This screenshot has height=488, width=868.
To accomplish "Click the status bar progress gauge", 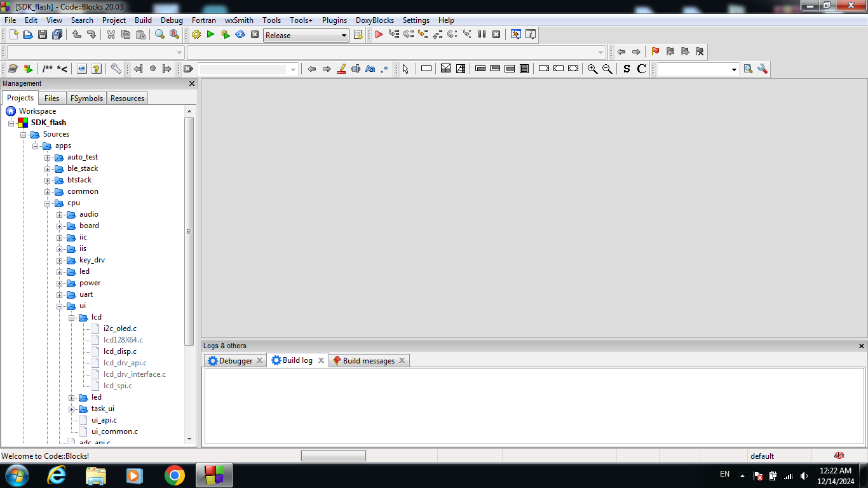I will click(334, 456).
